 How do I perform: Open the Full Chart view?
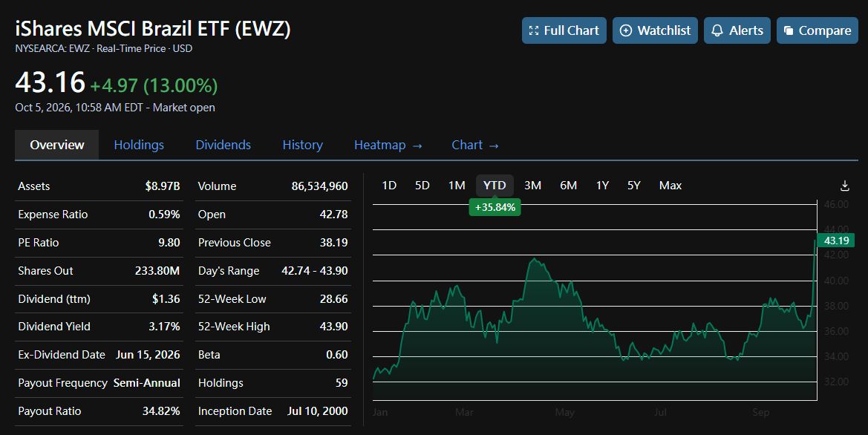[x=564, y=30]
